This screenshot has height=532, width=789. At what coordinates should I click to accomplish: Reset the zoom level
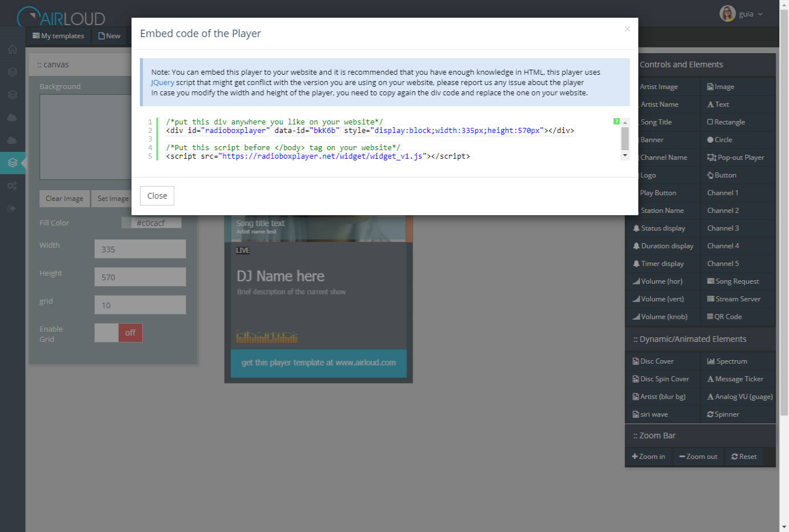click(x=744, y=457)
